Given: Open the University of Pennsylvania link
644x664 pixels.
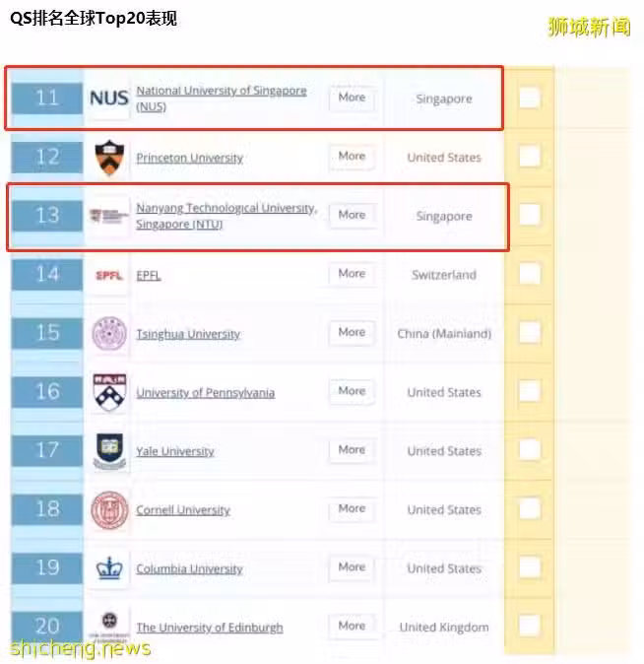Looking at the screenshot, I should pos(206,393).
